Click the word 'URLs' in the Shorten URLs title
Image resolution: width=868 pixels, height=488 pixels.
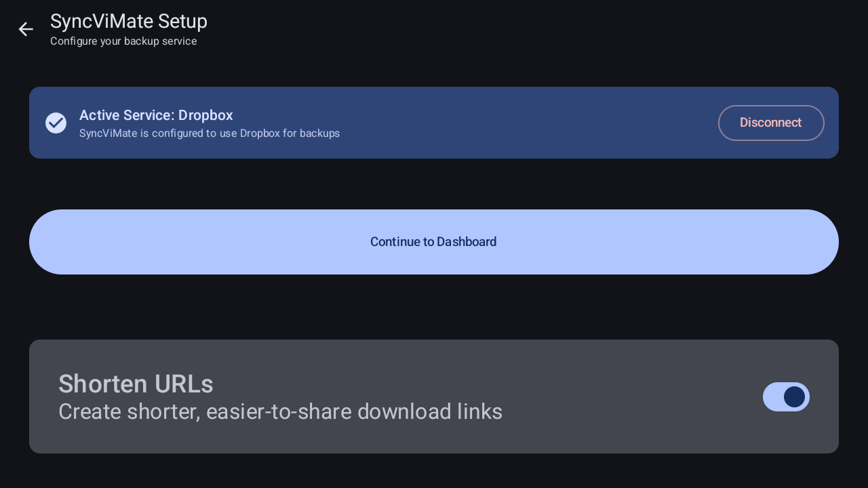[x=183, y=384]
